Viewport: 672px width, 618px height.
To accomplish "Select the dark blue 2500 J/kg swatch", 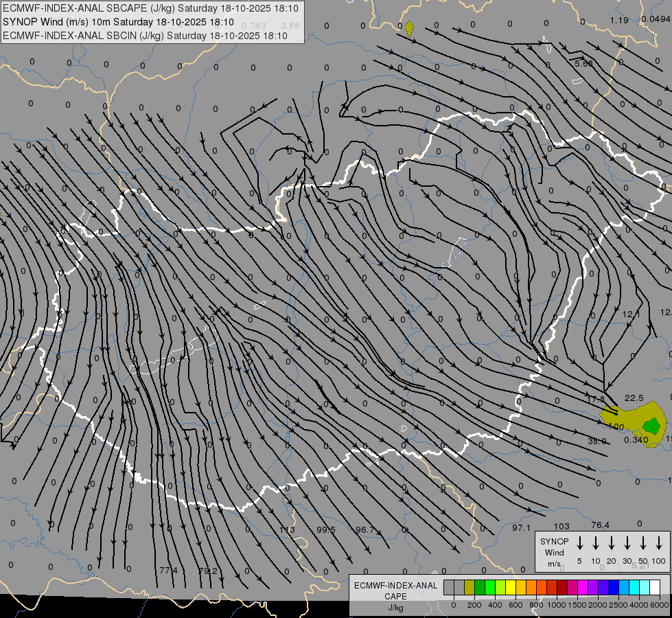I will tap(614, 588).
